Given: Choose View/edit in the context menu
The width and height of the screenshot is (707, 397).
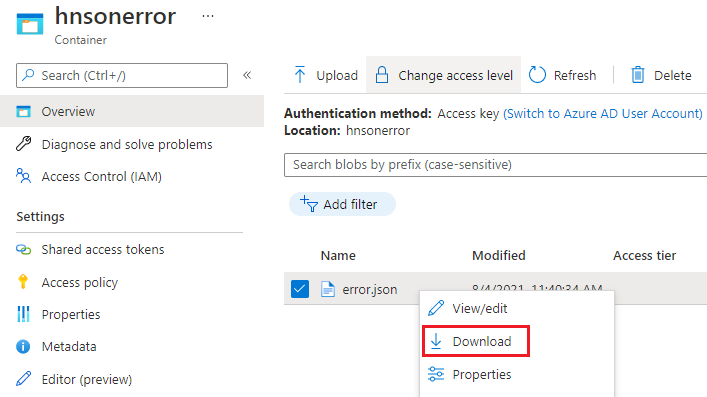Looking at the screenshot, I should point(467,309).
